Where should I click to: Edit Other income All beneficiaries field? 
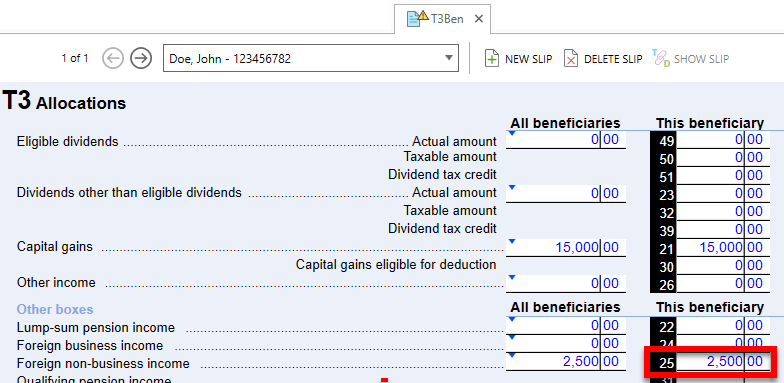566,284
